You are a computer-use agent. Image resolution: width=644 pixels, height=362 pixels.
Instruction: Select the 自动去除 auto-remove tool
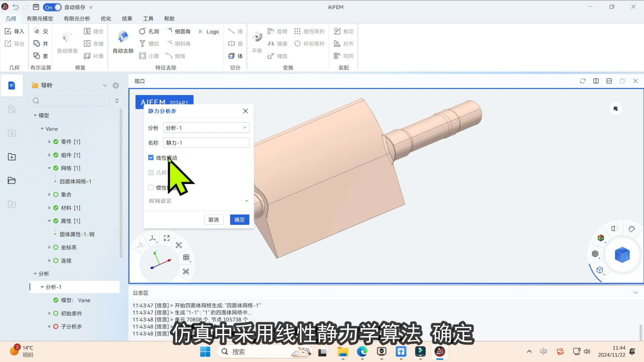tap(123, 42)
